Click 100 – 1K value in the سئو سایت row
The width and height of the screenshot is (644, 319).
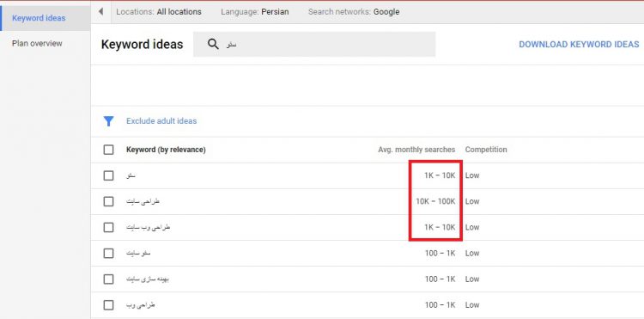point(440,254)
